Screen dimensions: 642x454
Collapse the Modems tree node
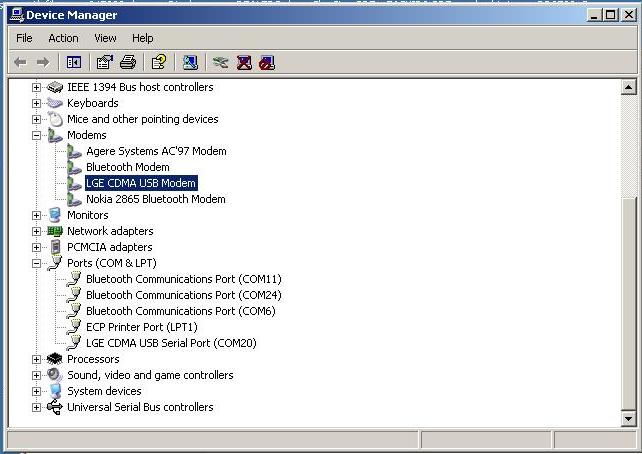point(37,135)
